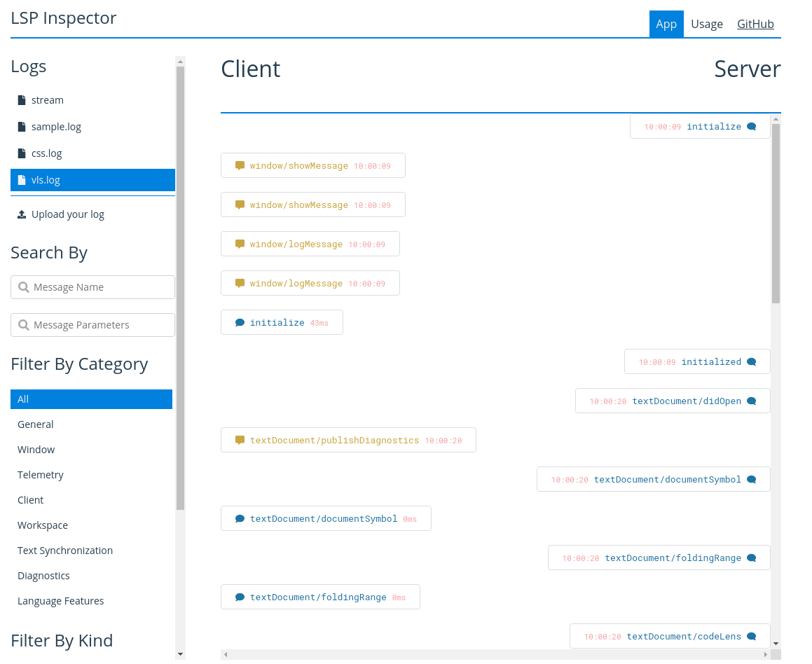Image resolution: width=812 pixels, height=664 pixels.
Task: Filter by Language Features category
Action: click(91, 601)
